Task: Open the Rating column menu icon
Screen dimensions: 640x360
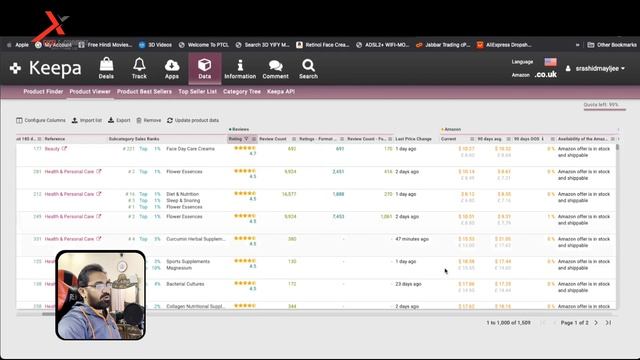Action: coord(254,139)
